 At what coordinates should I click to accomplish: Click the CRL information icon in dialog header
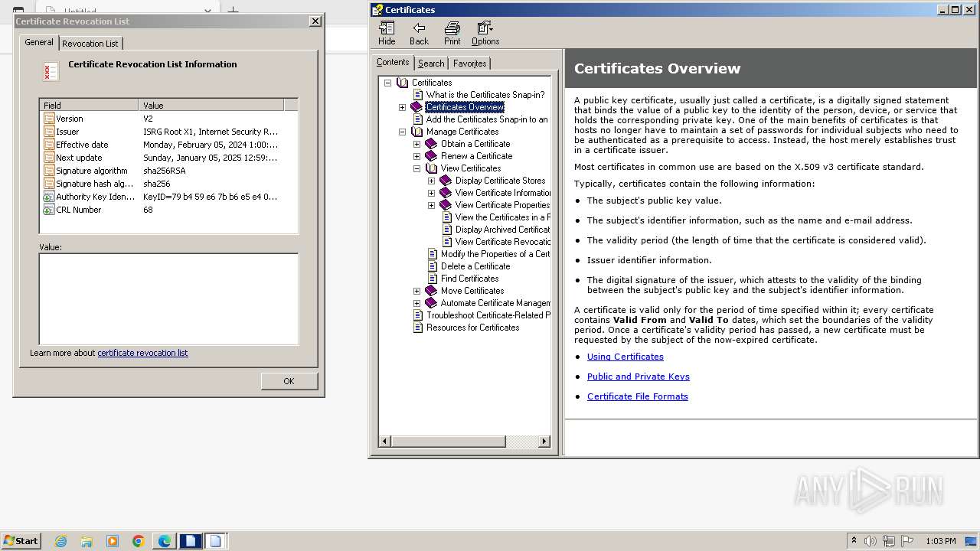click(51, 72)
